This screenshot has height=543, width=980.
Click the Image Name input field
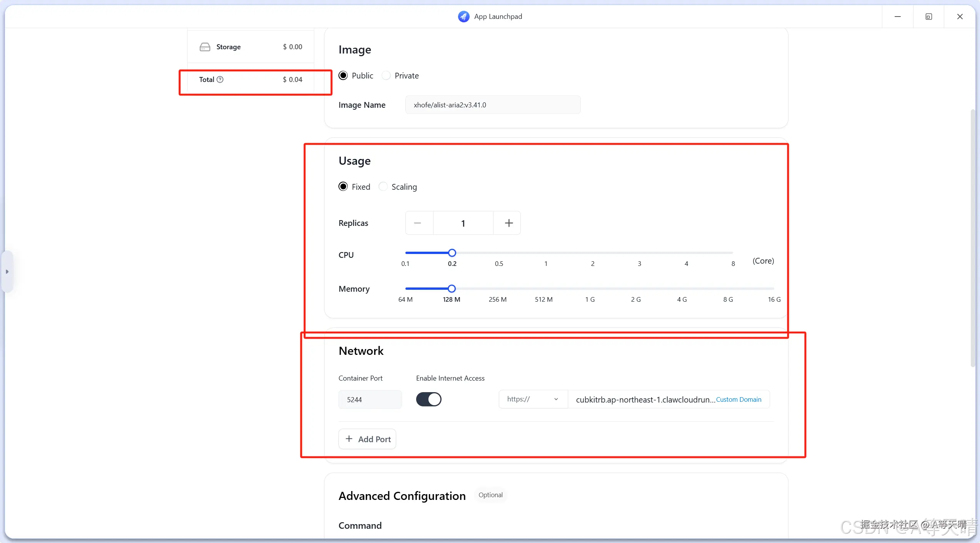(x=492, y=105)
